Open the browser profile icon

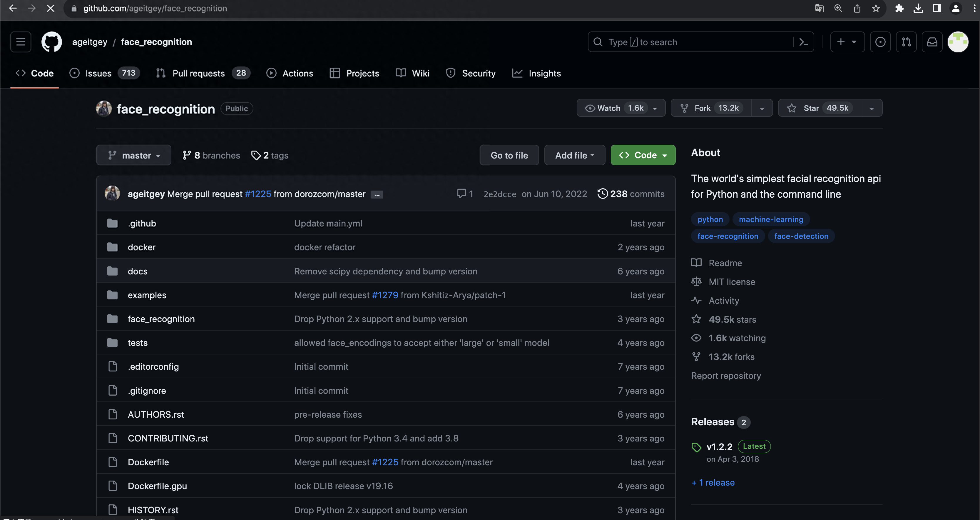pyautogui.click(x=956, y=8)
